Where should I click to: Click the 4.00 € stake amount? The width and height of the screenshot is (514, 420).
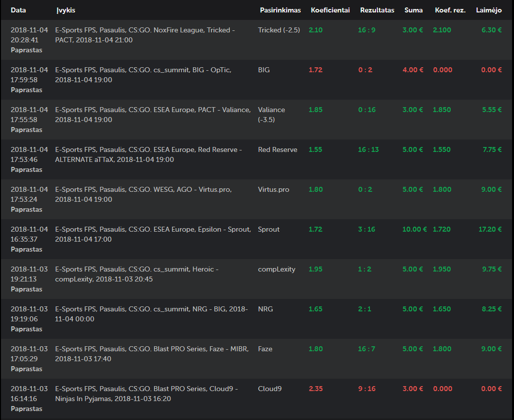coord(413,70)
